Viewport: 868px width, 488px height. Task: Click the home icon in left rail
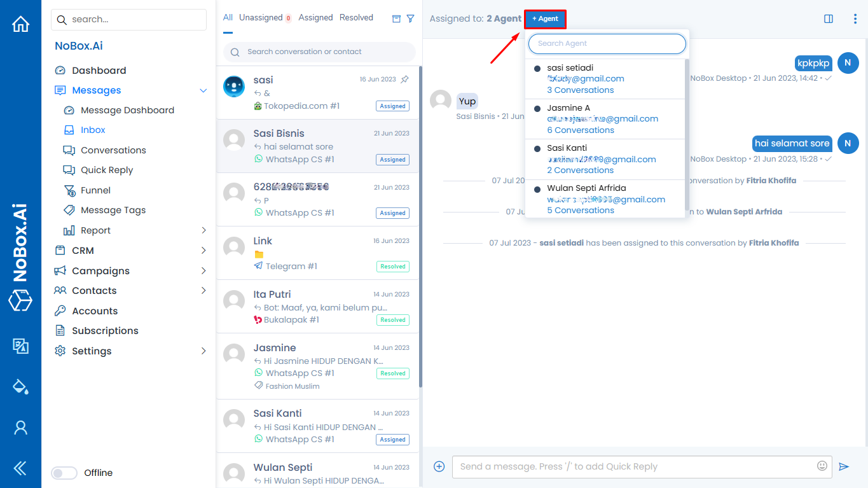[x=20, y=24]
